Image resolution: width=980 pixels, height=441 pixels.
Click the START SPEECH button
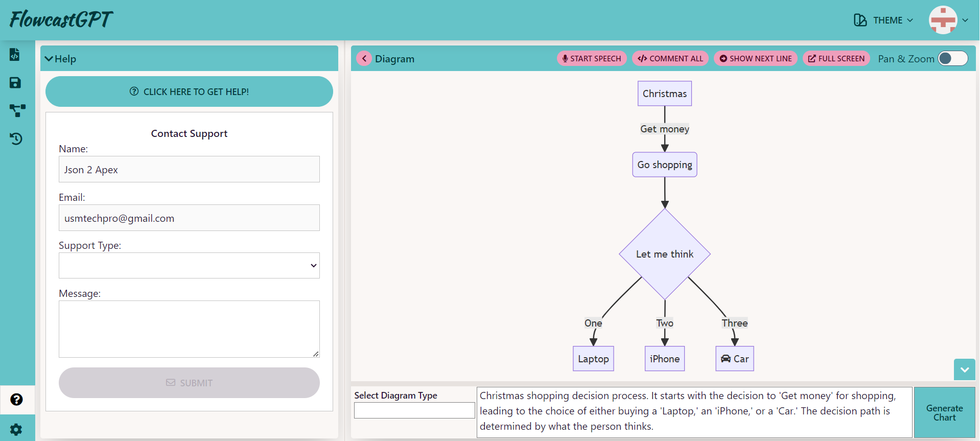pos(592,59)
